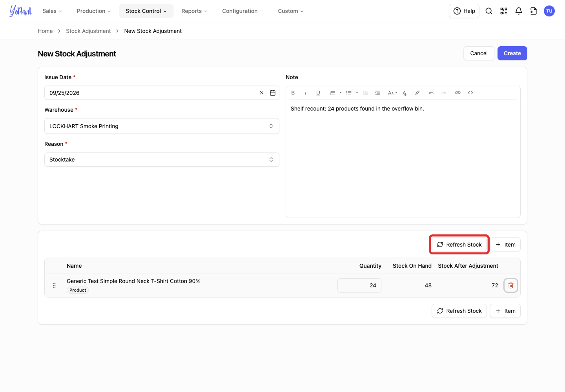Expand bulleted list style options arrow
Image resolution: width=565 pixels, height=392 pixels.
point(357,93)
